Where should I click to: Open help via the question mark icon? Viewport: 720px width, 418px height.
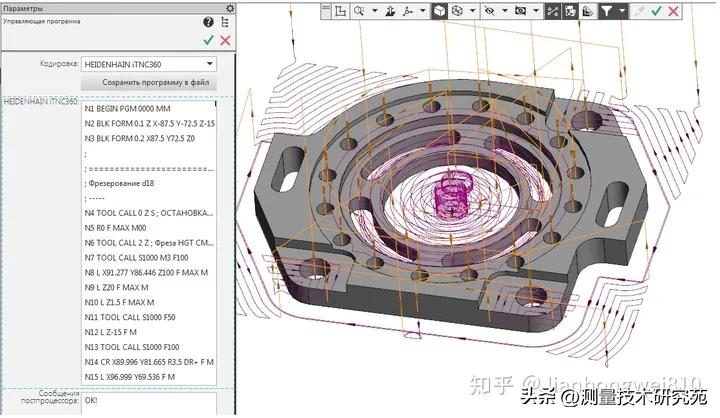208,22
